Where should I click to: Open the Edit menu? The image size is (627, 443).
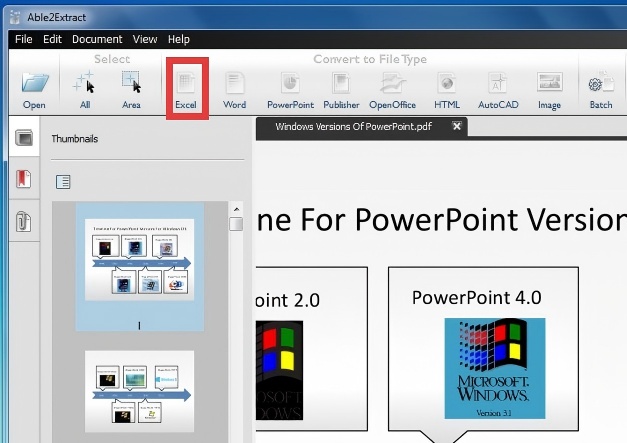[x=52, y=39]
